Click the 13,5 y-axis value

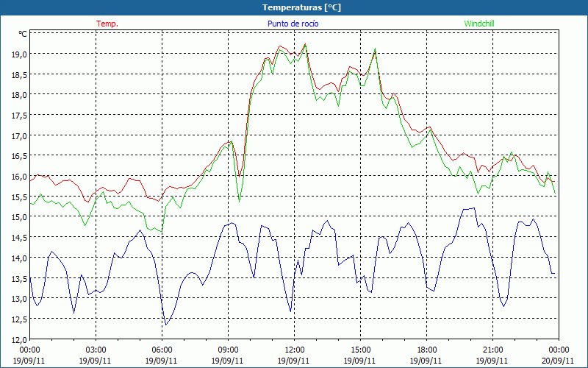(x=20, y=279)
